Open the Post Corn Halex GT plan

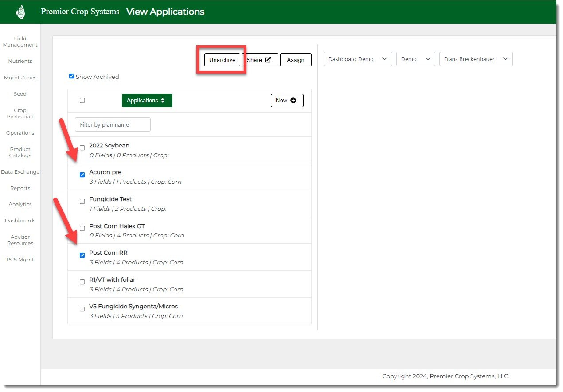117,226
